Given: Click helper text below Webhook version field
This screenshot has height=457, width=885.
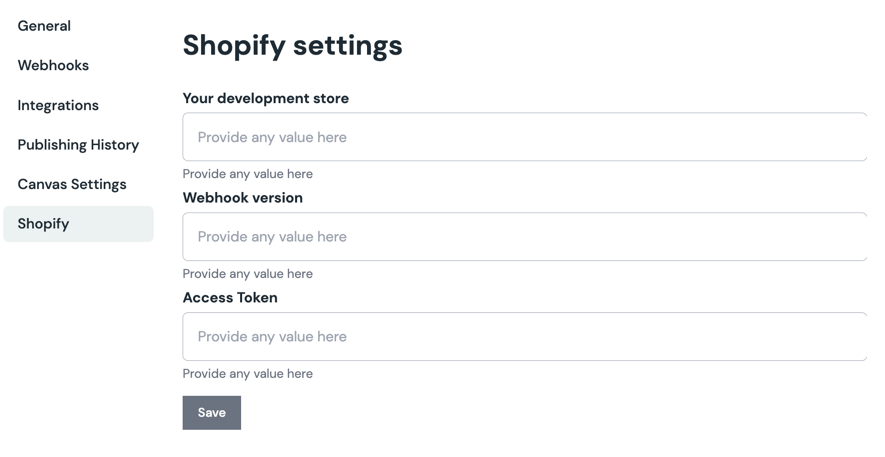Looking at the screenshot, I should tap(247, 274).
